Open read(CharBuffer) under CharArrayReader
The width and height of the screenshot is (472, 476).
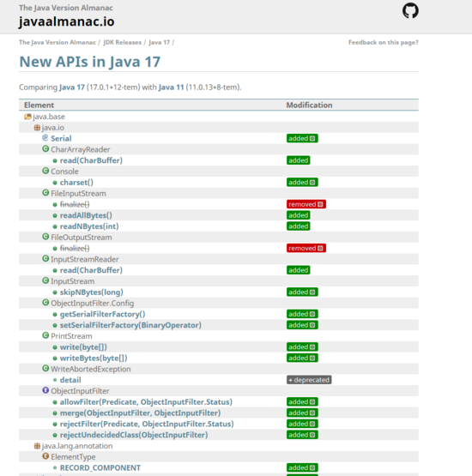click(x=91, y=160)
